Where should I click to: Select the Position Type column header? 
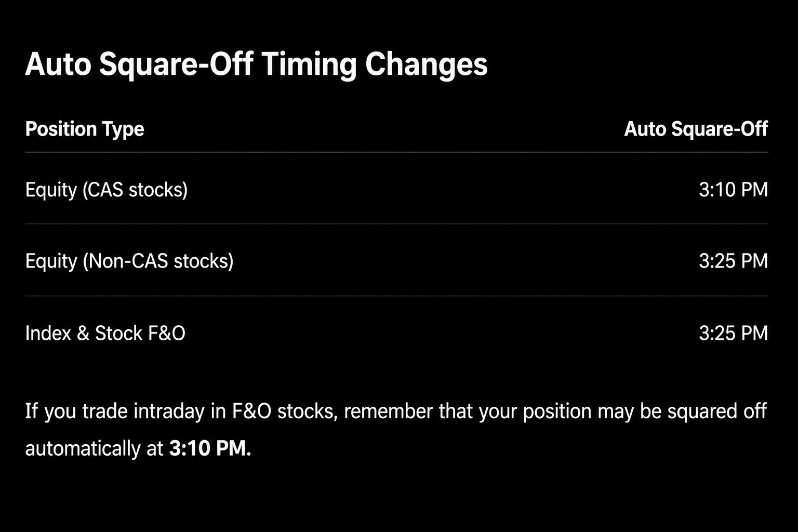85,129
